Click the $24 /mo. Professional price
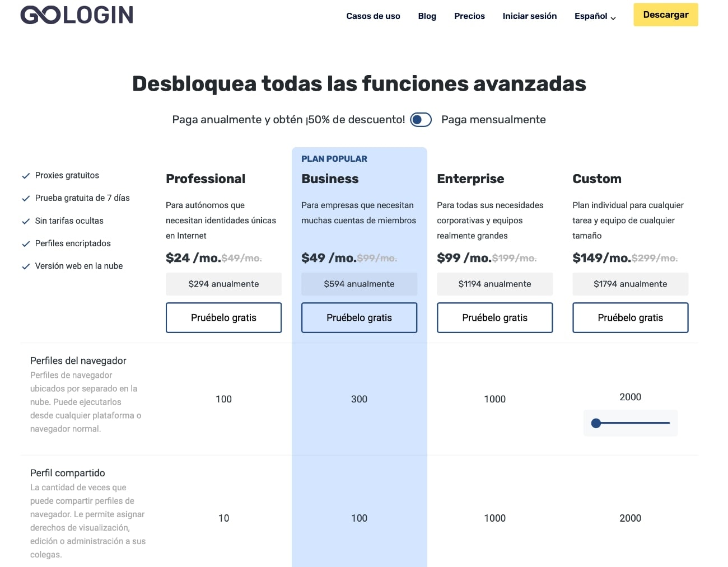 click(193, 257)
